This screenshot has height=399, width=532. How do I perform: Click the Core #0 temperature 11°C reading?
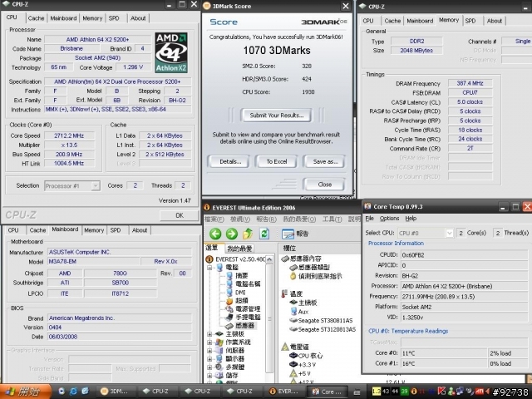(x=444, y=353)
